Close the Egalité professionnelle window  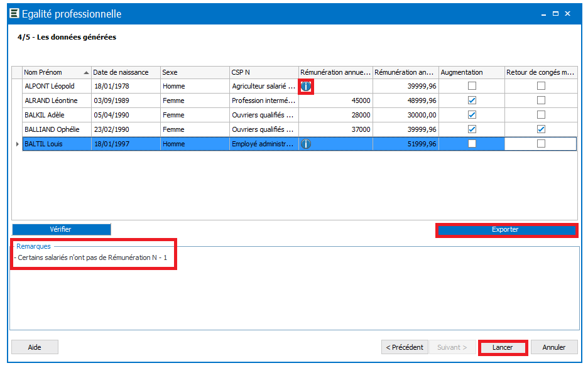[568, 14]
